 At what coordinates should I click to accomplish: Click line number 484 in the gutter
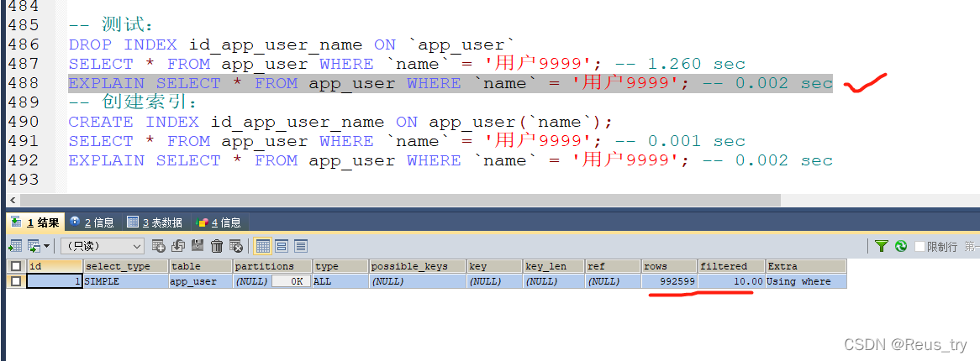(23, 6)
